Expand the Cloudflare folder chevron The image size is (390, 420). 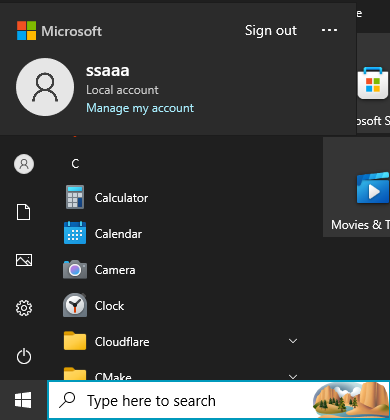tap(293, 341)
